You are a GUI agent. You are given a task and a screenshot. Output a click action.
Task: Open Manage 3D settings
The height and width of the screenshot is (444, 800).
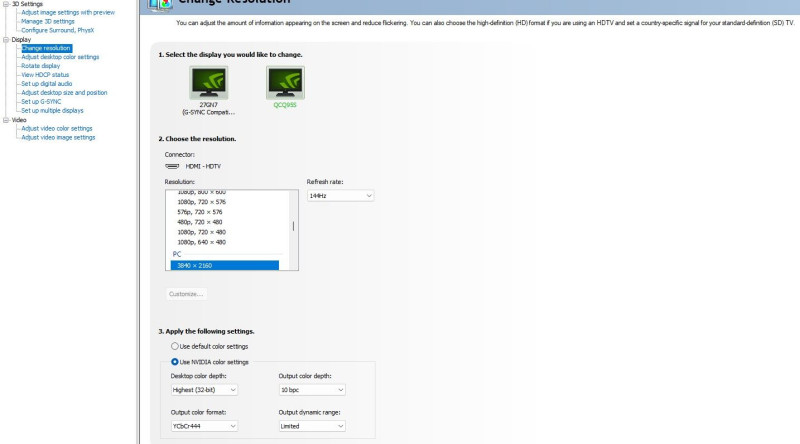click(x=47, y=21)
